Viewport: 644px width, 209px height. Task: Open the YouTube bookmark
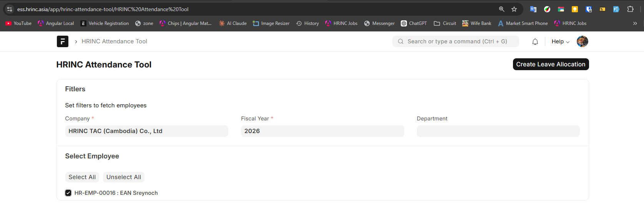pos(18,23)
